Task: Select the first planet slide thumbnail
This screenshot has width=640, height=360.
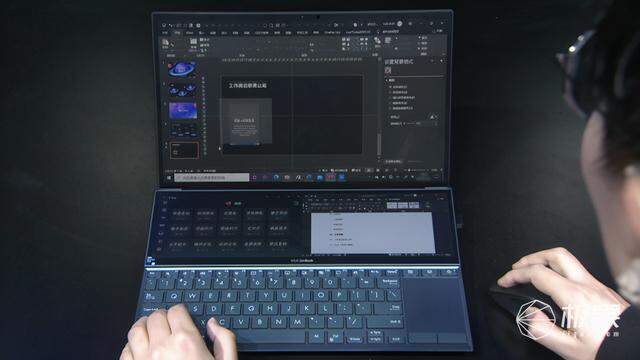Action: 182,69
